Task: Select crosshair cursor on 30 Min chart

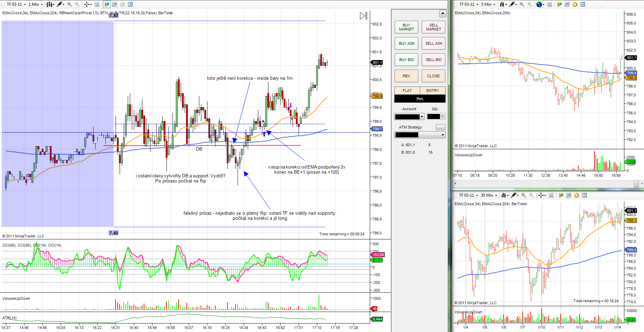Action: [542, 195]
